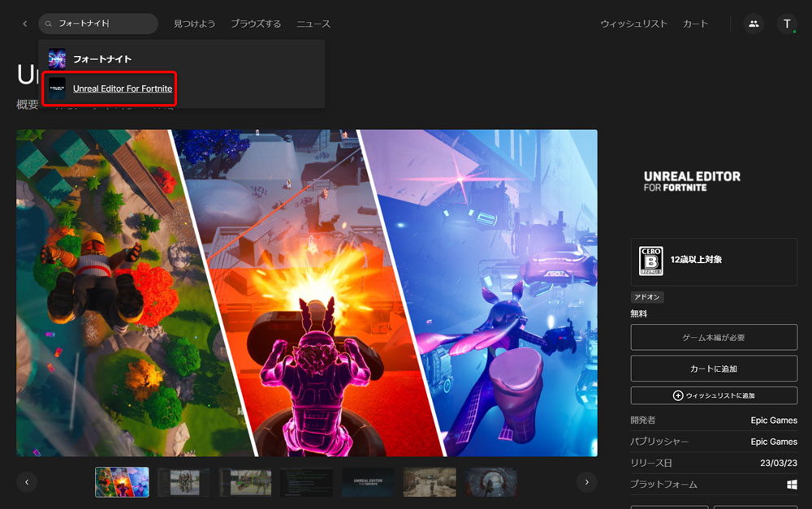
Task: Click the 無料 price text
Action: 638,313
